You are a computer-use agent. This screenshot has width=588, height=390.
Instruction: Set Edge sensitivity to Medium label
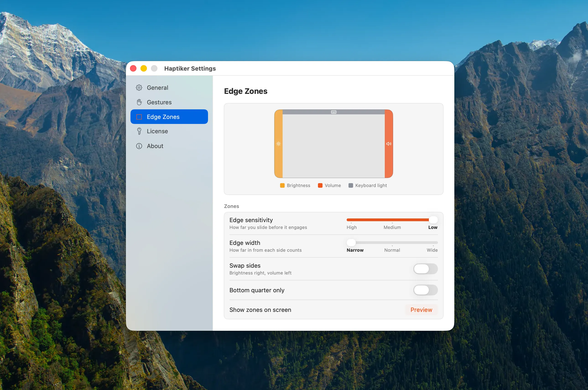coord(392,227)
